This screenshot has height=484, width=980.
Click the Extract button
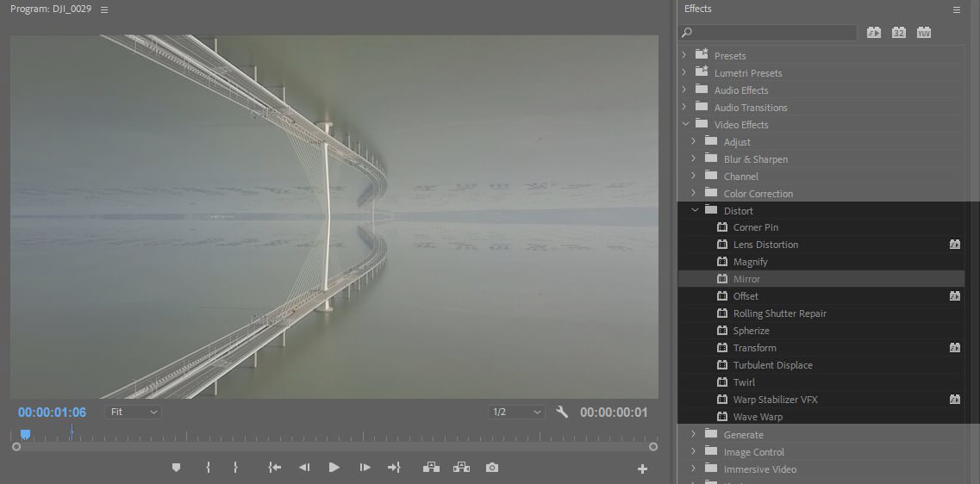(x=461, y=467)
